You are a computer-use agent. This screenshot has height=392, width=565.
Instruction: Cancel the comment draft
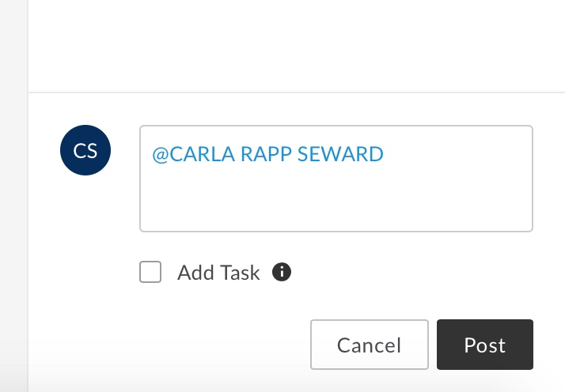click(370, 345)
